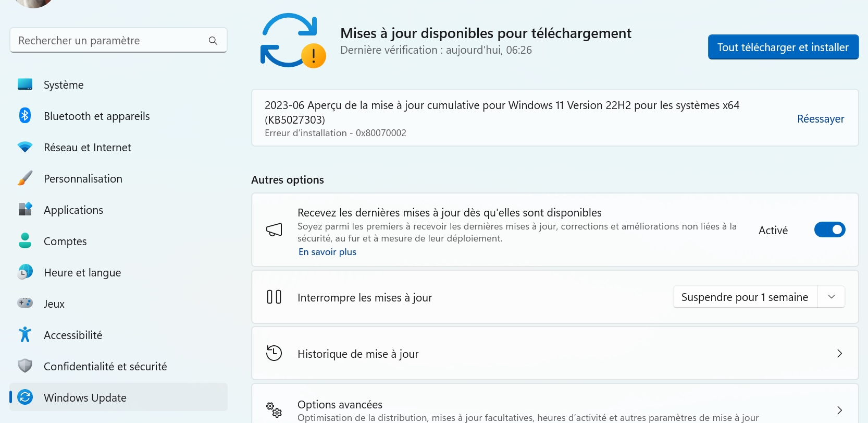Open Système settings page
The width and height of the screenshot is (868, 423).
tap(118, 84)
